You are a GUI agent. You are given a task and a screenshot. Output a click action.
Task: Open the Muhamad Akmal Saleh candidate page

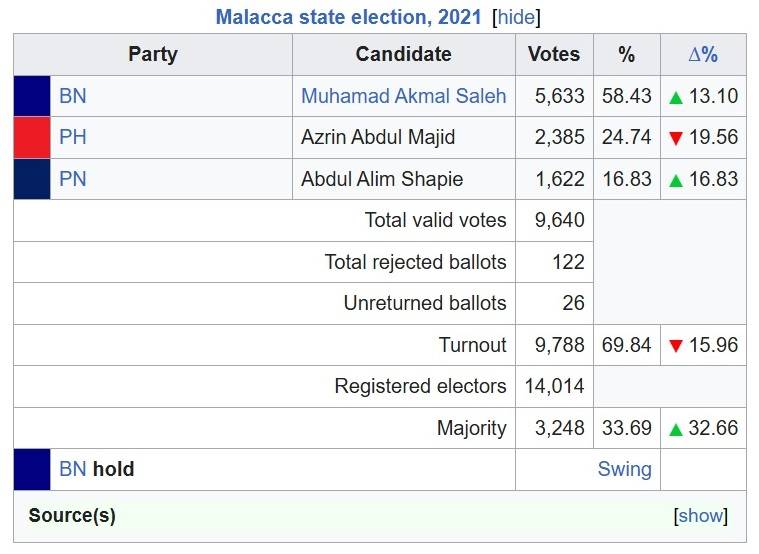point(404,96)
